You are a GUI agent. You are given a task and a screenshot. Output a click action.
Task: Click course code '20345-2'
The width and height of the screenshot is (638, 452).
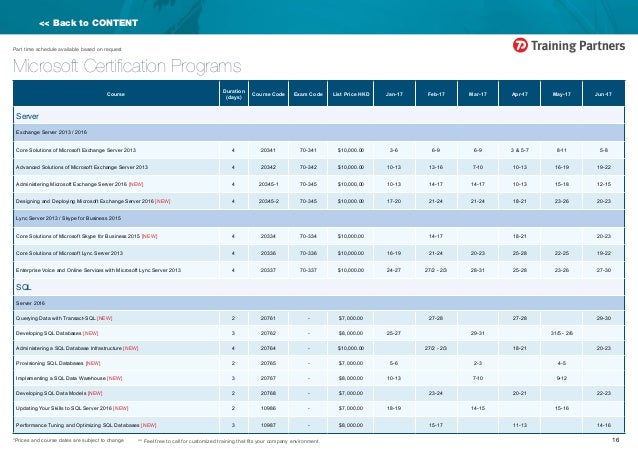(x=269, y=201)
